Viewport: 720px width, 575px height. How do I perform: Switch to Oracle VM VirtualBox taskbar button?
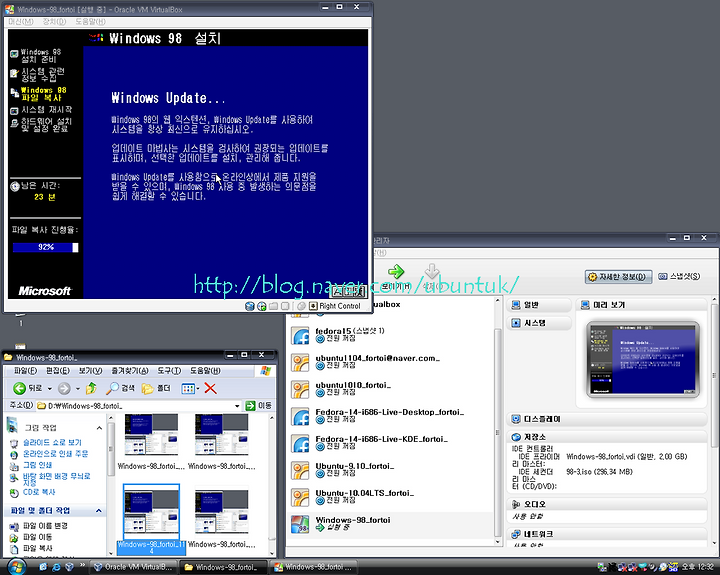pos(133,567)
